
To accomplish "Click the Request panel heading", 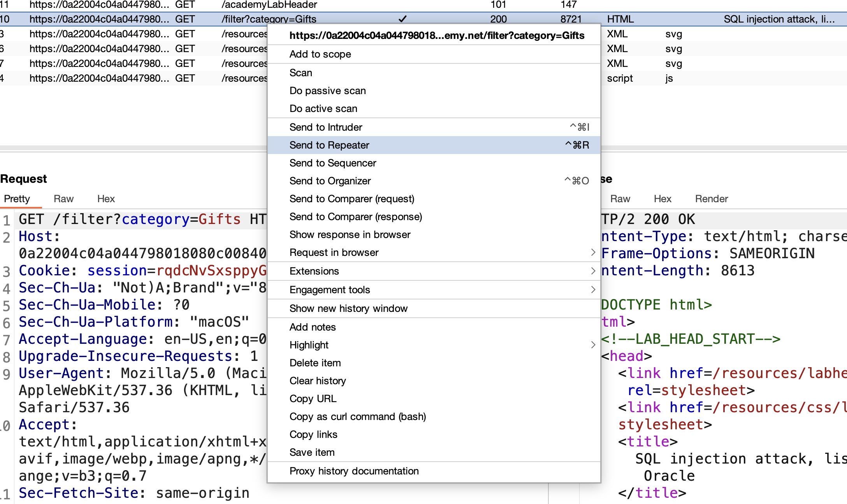I will coord(23,178).
